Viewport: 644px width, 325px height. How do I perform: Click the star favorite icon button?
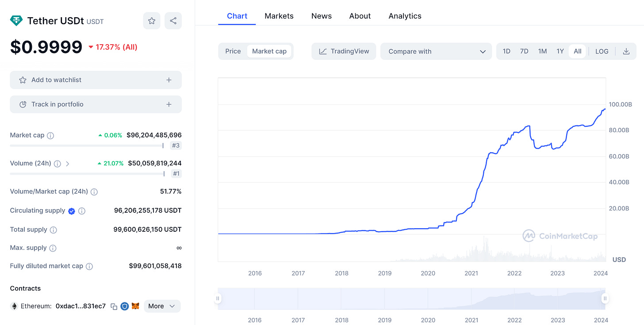[x=152, y=21]
